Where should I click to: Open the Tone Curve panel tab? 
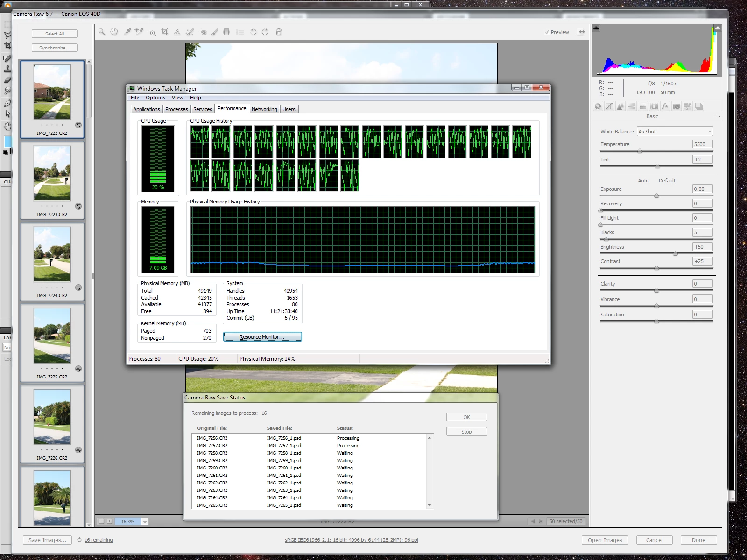tap(609, 106)
